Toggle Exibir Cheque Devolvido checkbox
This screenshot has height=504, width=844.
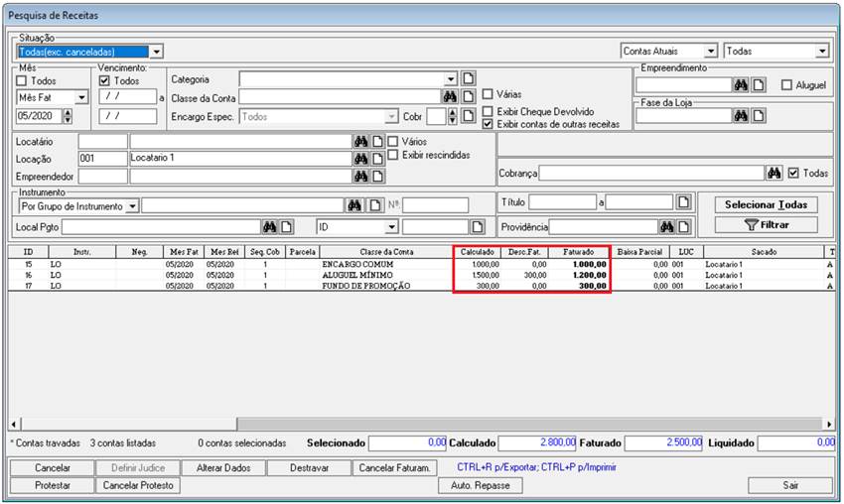pyautogui.click(x=488, y=111)
